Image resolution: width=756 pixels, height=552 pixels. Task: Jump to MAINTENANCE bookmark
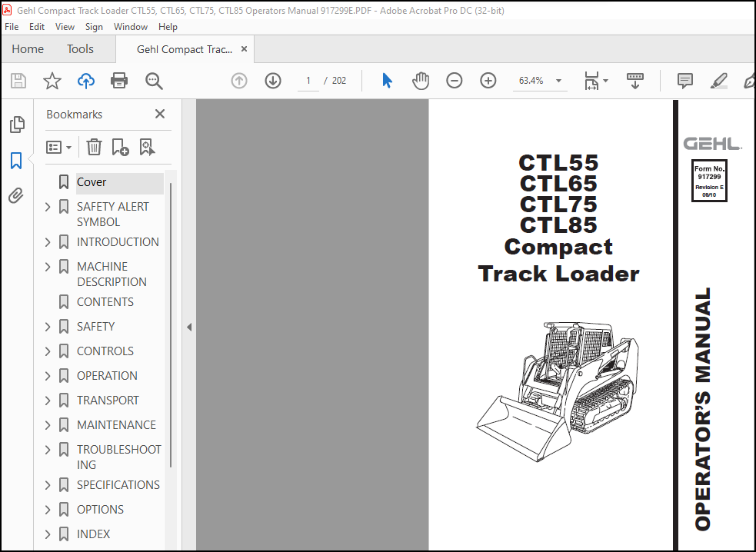pyautogui.click(x=116, y=424)
